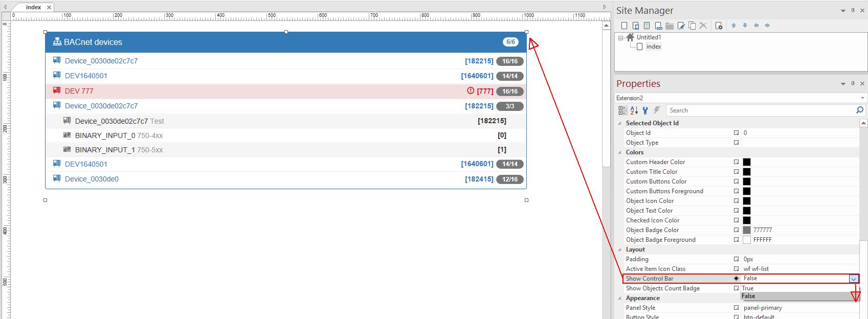
Task: Click the lined document page icon in Site Manager
Action: [x=647, y=26]
